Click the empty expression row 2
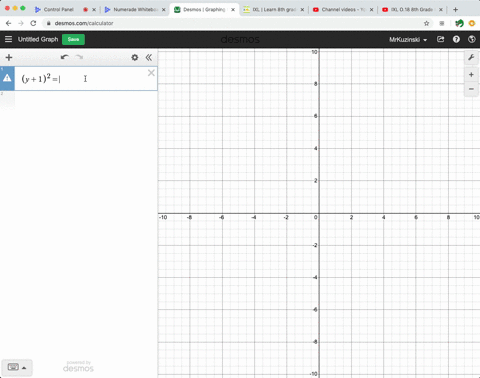Image resolution: width=480 pixels, height=378 pixels. [x=79, y=100]
